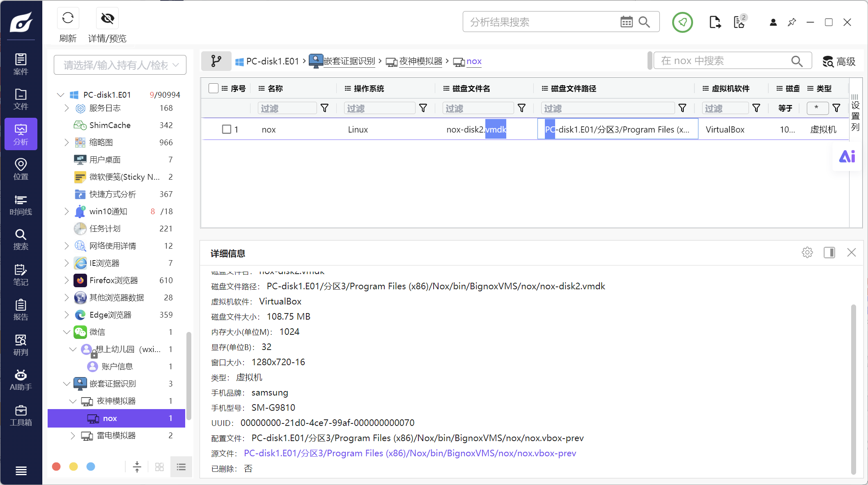Select the red color tag dot
The width and height of the screenshot is (868, 485).
pyautogui.click(x=57, y=467)
